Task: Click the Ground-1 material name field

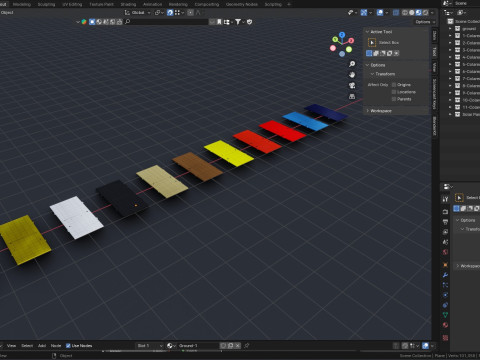Action: click(198, 346)
